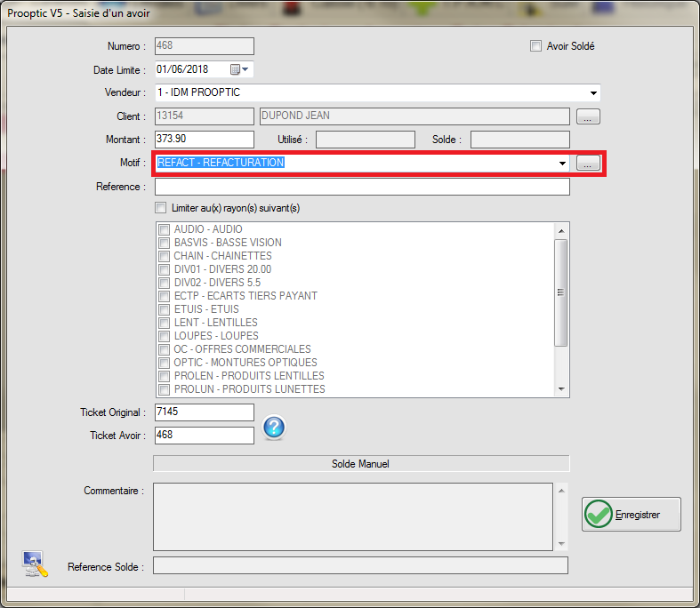Click the ellipsis button next to client name

(588, 116)
